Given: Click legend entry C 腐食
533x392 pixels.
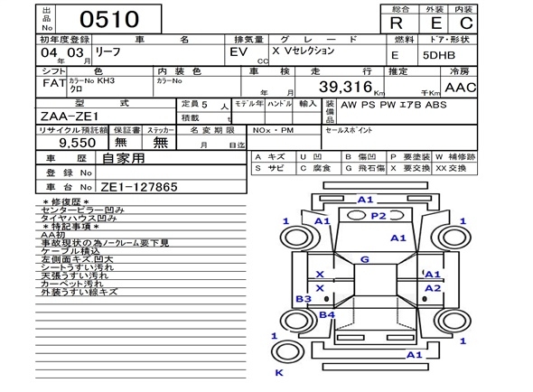Looking at the screenshot, I should click(x=315, y=168).
